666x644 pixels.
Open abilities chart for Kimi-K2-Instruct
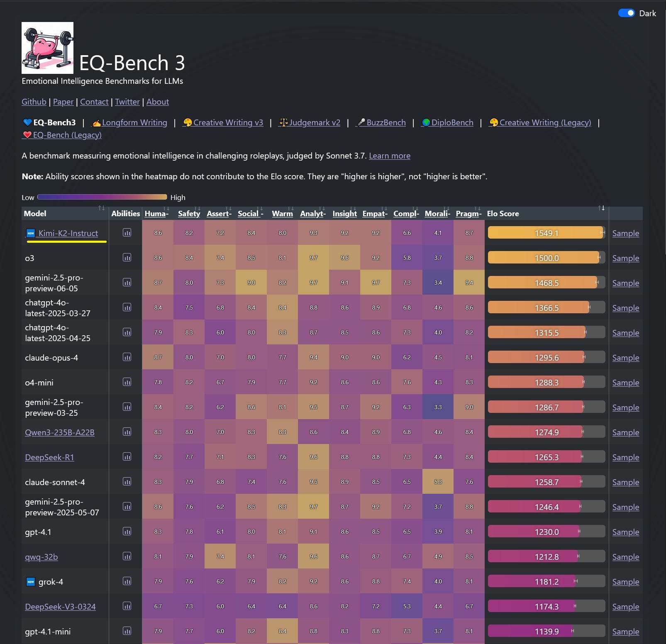click(127, 232)
